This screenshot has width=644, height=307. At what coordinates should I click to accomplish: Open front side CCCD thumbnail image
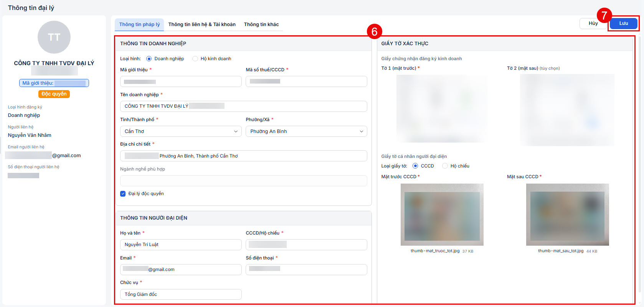442,215
